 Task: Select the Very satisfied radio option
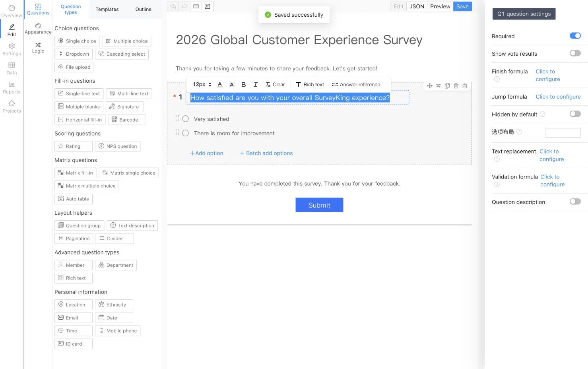coord(185,119)
